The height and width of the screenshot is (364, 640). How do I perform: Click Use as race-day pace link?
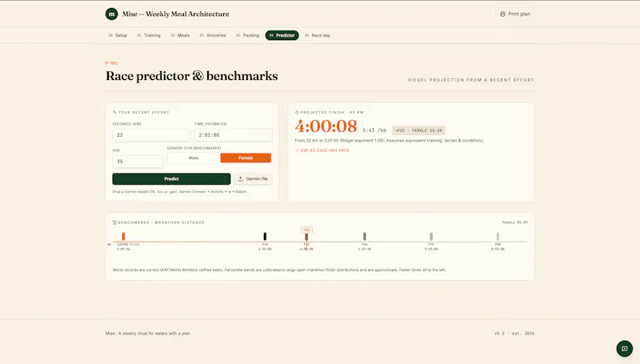point(322,150)
